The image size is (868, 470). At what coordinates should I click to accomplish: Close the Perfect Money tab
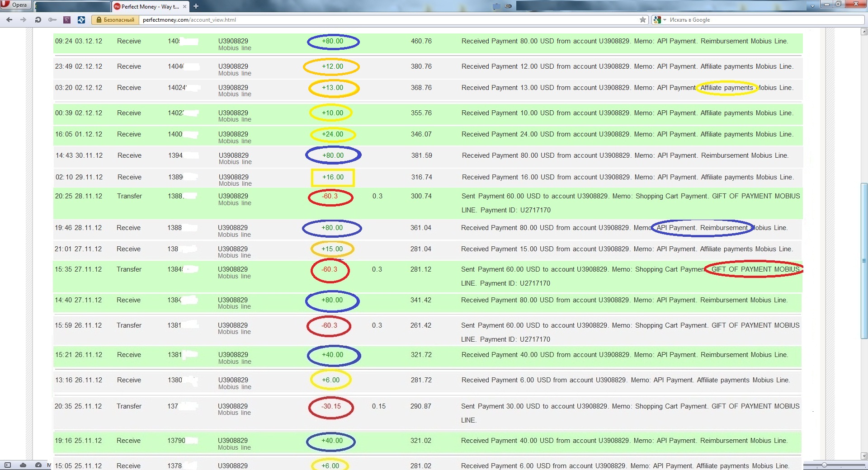(x=184, y=7)
